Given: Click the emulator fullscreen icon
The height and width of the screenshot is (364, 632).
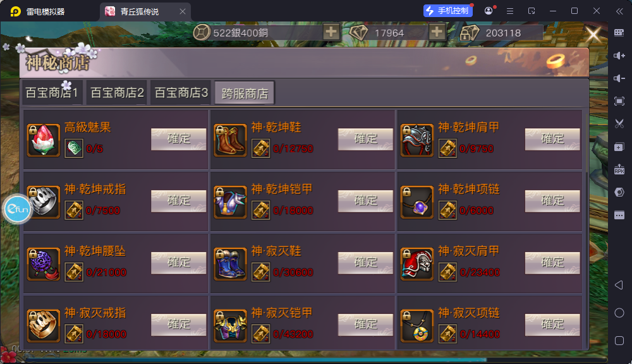Looking at the screenshot, I should coord(619,100).
